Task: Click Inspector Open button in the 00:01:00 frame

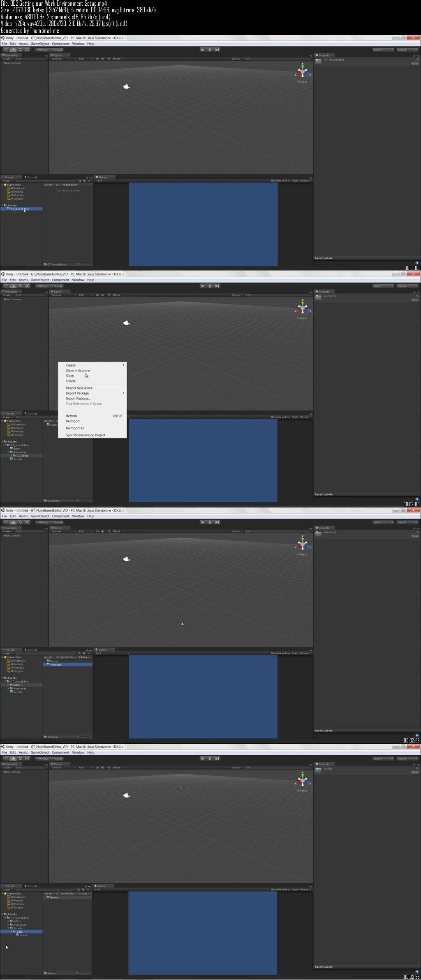Action: 415,64
